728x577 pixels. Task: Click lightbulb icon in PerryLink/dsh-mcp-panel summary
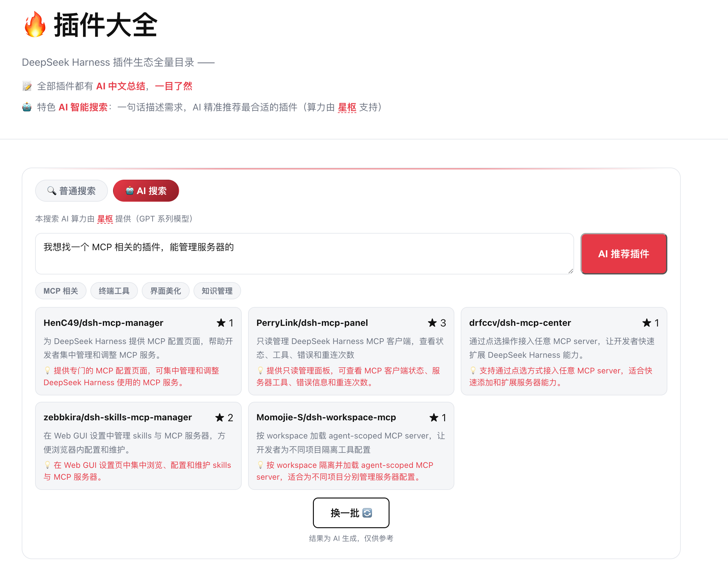(260, 371)
